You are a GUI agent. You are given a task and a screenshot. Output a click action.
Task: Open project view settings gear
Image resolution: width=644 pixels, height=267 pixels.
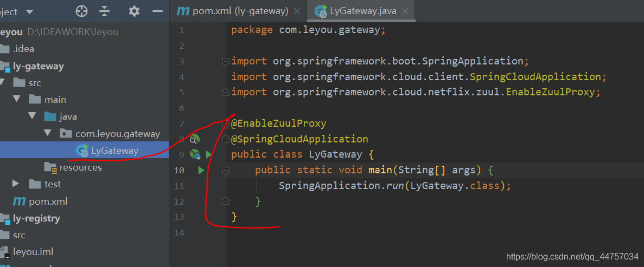click(x=135, y=11)
